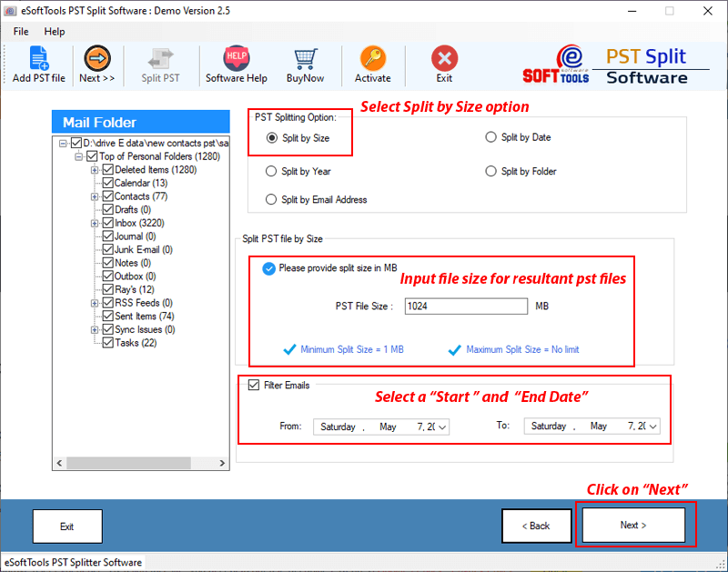Click the red Exit toolbar icon
This screenshot has width=728, height=572.
click(x=444, y=59)
